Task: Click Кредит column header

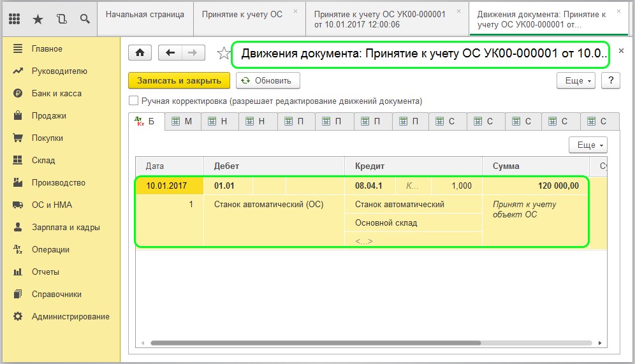Action: (x=413, y=166)
